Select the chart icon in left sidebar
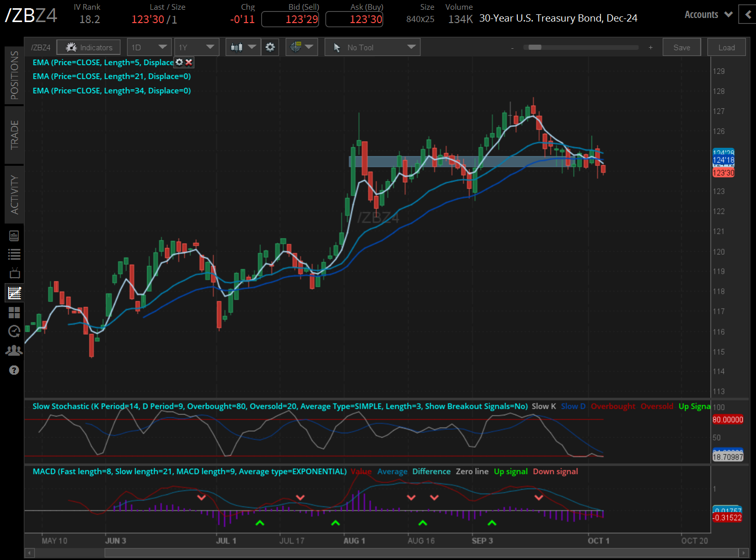 point(14,293)
